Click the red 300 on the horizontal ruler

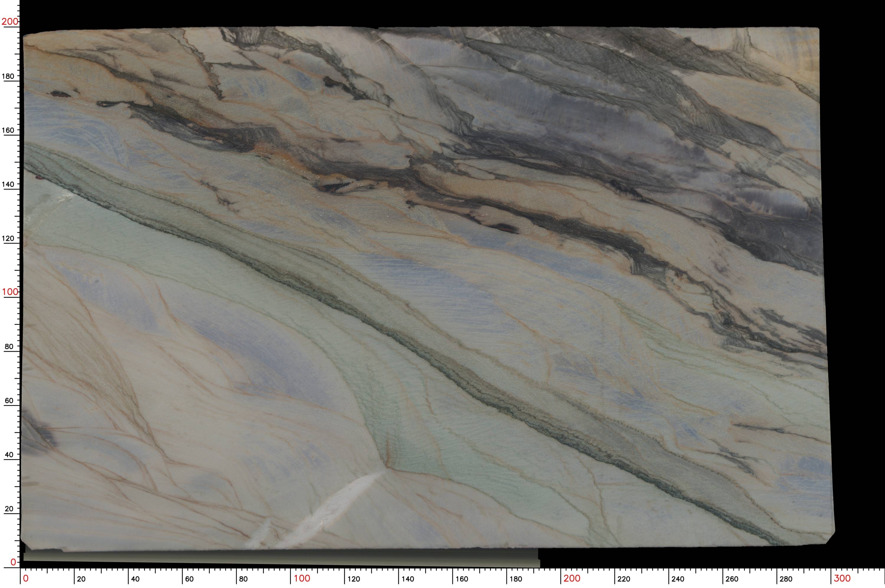(x=842, y=578)
